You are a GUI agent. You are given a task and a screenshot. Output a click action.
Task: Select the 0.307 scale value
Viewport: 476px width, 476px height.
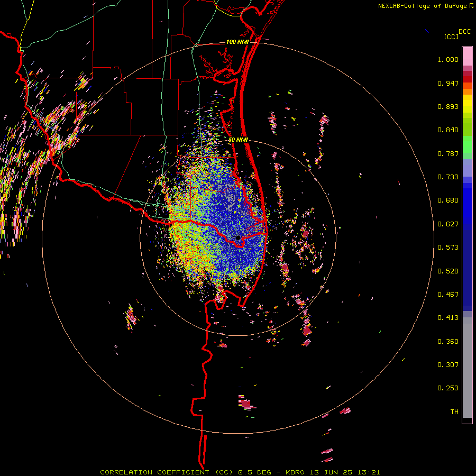pyautogui.click(x=448, y=365)
